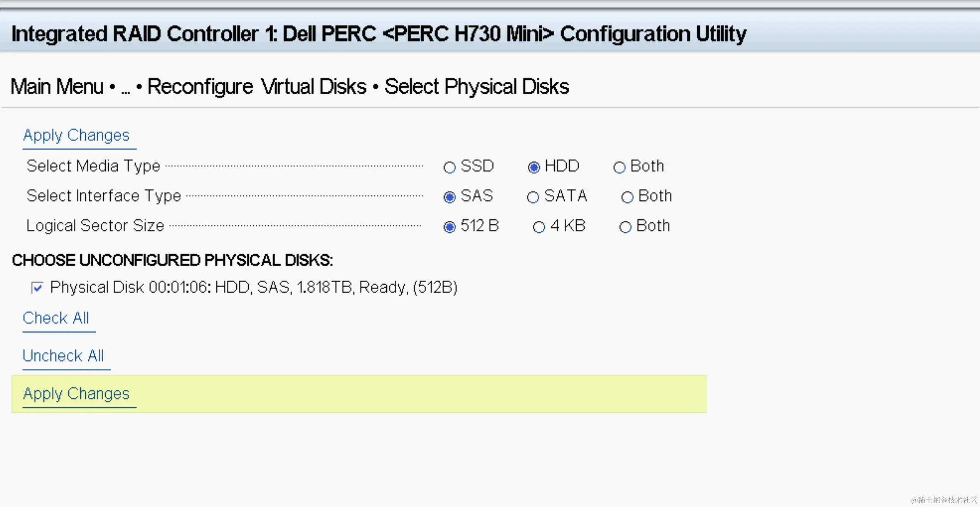Click the top Apply Changes link
Image resolution: width=980 pixels, height=507 pixels.
76,135
